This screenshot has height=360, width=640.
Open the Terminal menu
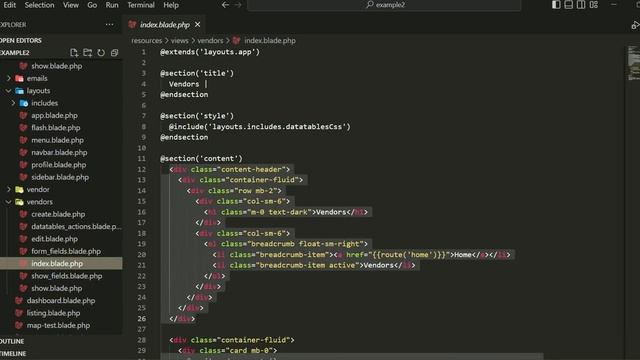pyautogui.click(x=141, y=5)
